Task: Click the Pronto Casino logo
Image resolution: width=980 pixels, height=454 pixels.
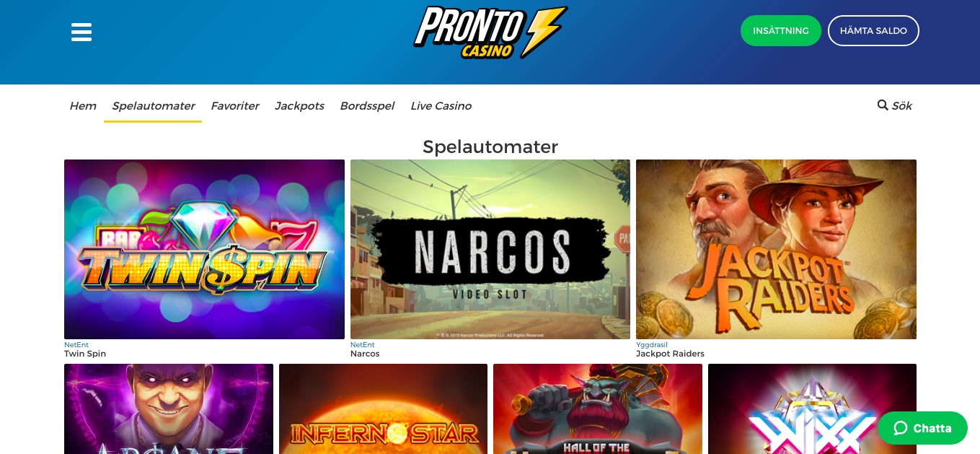Action: 490,32
